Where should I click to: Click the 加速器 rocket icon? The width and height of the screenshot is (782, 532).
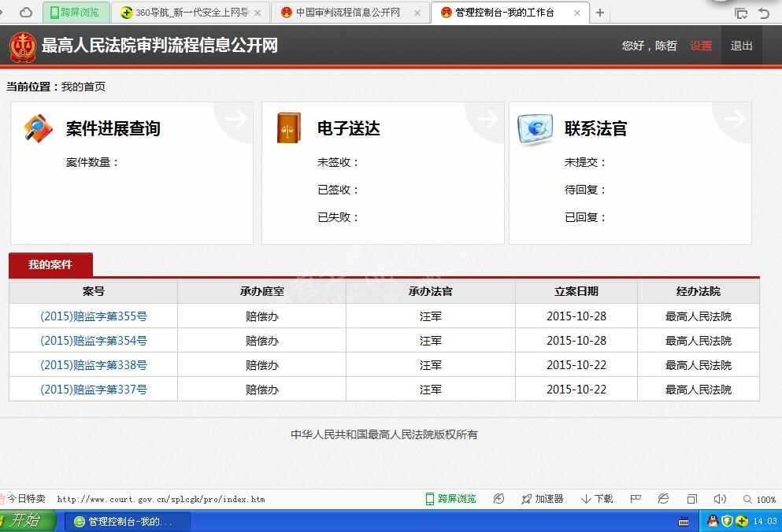[x=526, y=499]
